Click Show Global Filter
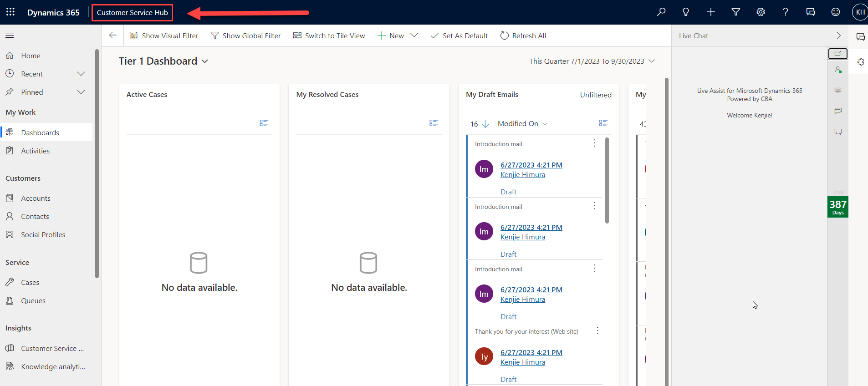868x386 pixels. [246, 36]
